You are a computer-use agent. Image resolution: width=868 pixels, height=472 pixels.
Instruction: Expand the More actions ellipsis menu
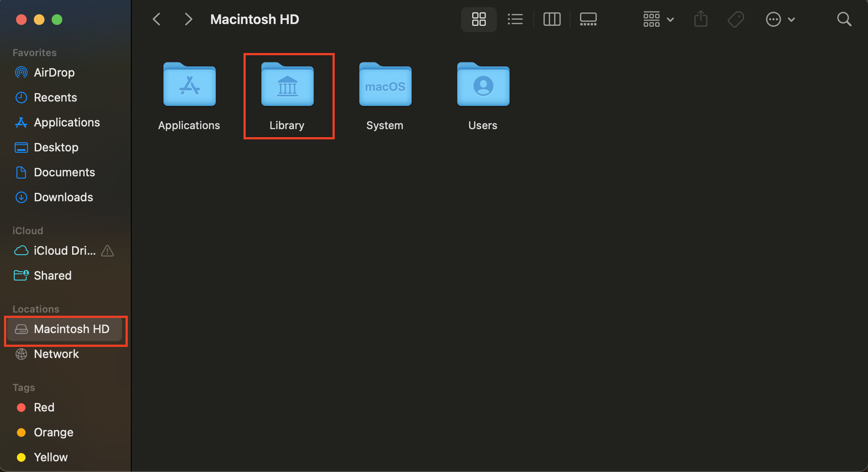(780, 19)
